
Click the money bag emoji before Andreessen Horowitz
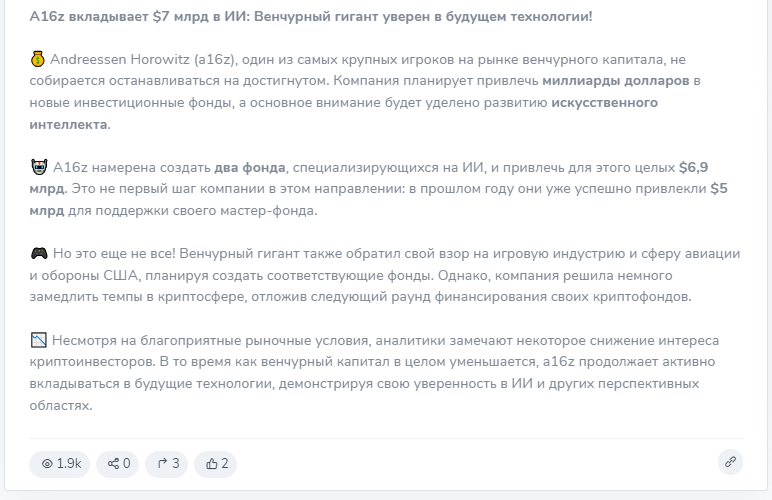click(x=38, y=59)
